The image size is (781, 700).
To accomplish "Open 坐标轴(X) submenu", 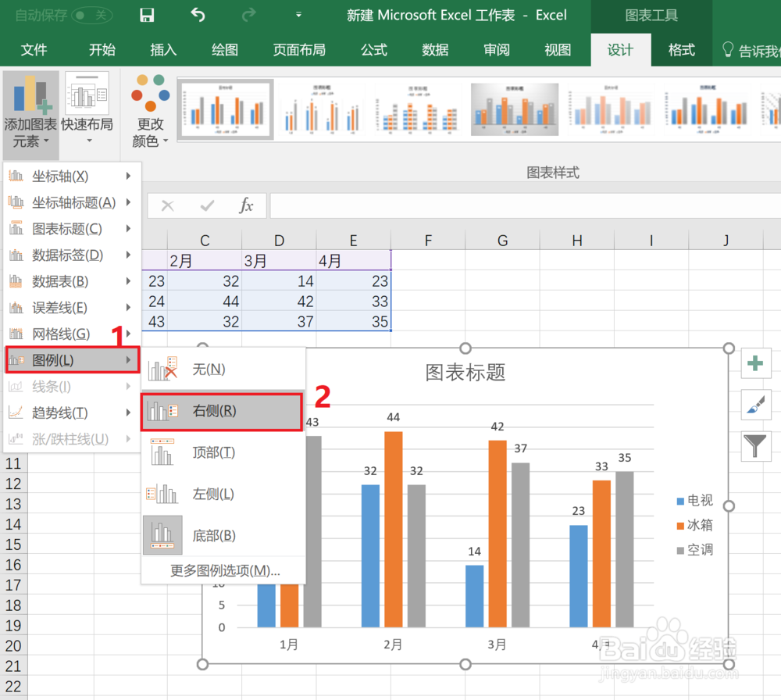I will coord(72,176).
